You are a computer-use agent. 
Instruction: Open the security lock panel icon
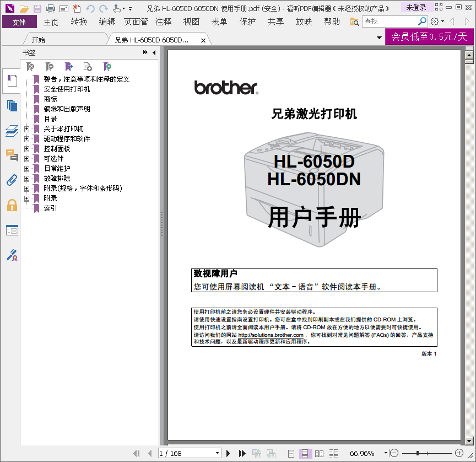pos(12,205)
